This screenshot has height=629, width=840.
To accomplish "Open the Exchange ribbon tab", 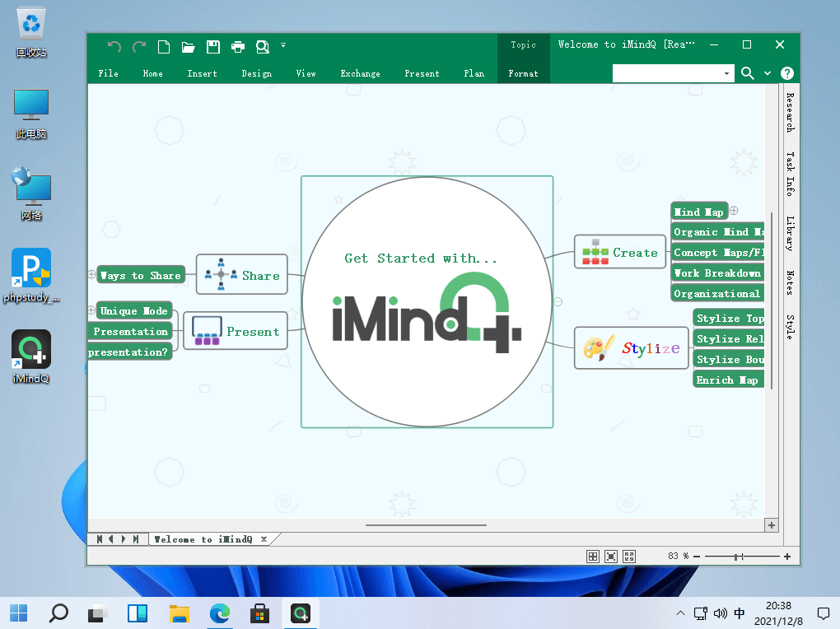I will [360, 73].
